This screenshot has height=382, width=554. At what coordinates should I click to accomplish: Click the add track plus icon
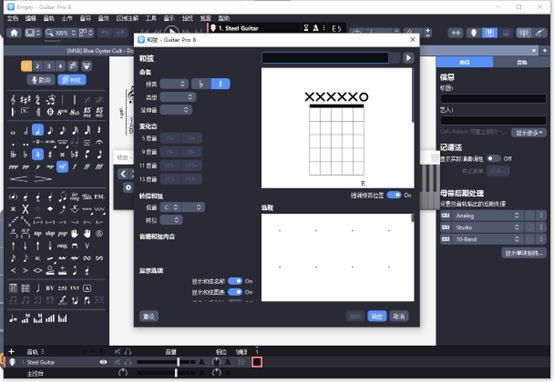(11, 351)
